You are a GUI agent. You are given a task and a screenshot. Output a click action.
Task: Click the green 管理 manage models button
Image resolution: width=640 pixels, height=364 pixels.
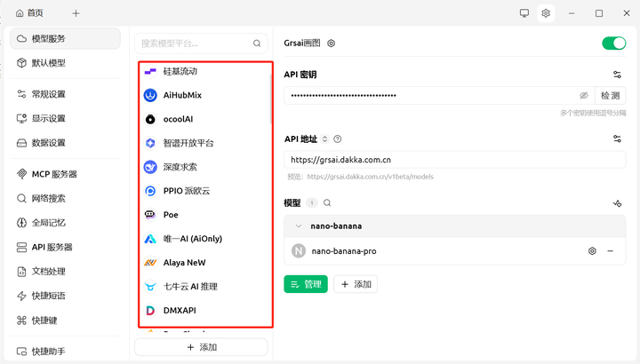306,284
